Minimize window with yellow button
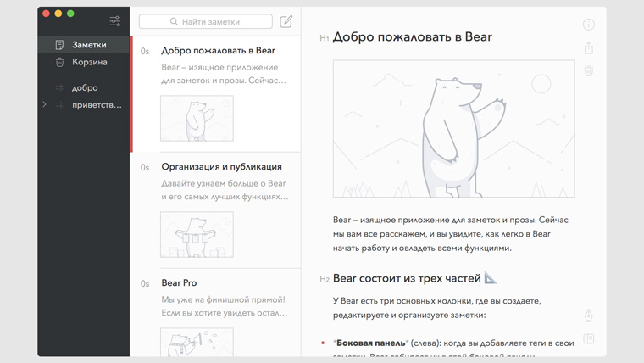Screen dimensions: 644x363 click(x=58, y=14)
